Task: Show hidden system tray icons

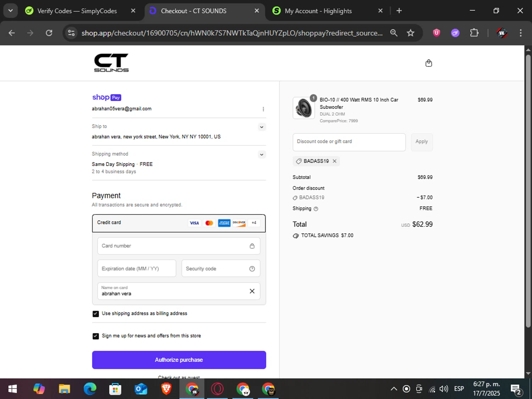Action: 394,389
